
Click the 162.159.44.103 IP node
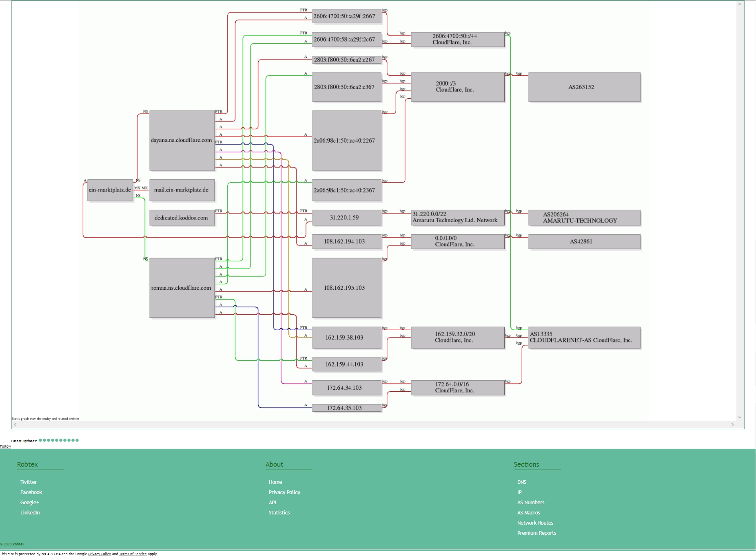point(346,364)
